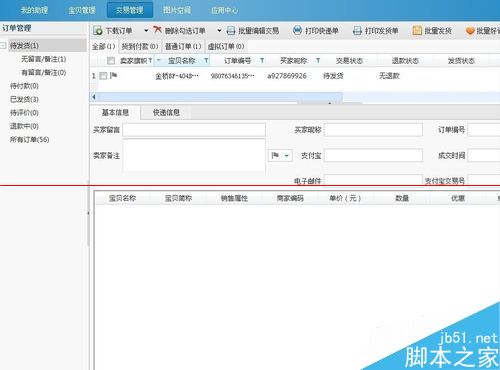The height and width of the screenshot is (370, 500).
Task: Select 有留言/备注(0) in the tree
Action: (44, 72)
